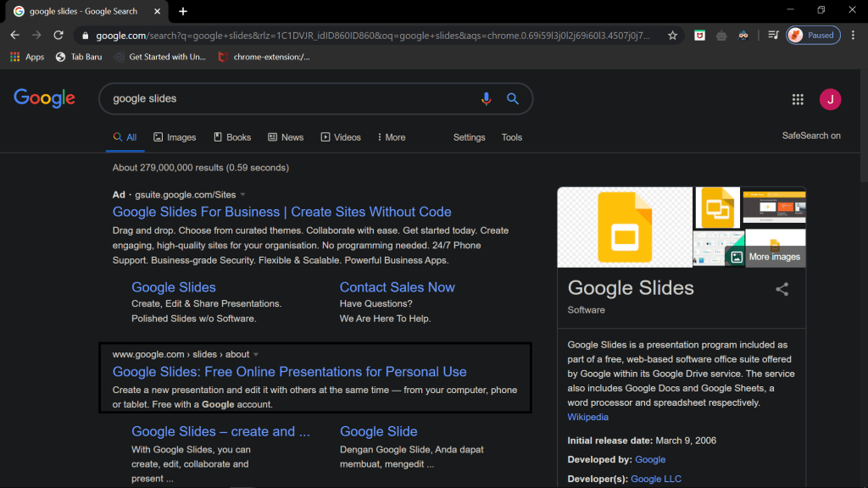Open the Google apps grid
Image resolution: width=868 pixels, height=488 pixels.
(798, 99)
